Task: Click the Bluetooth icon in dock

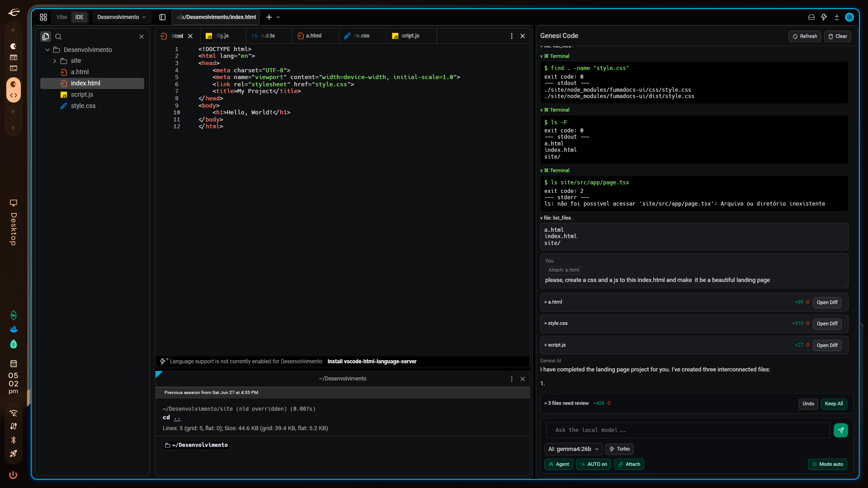Action: pyautogui.click(x=14, y=440)
